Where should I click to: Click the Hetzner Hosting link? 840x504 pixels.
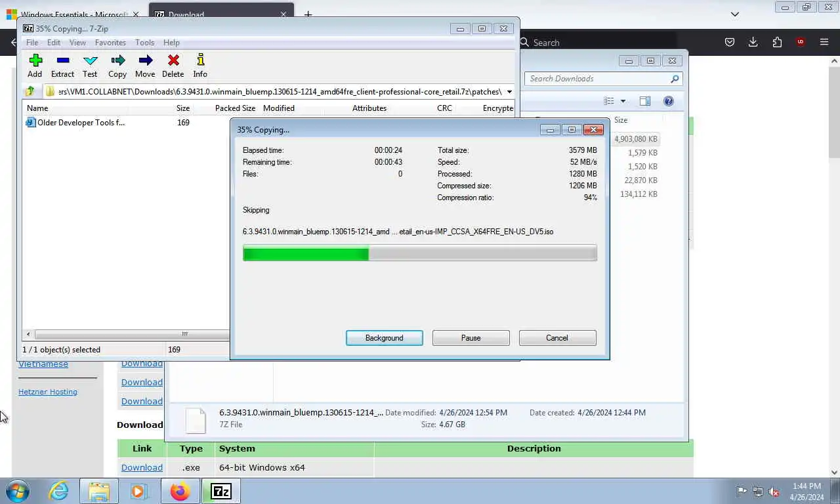[x=48, y=392]
